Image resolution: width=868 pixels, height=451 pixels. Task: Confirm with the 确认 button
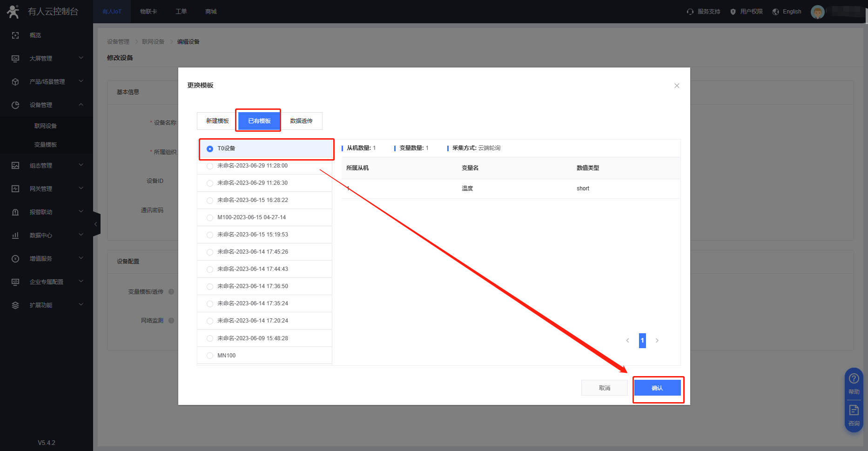pyautogui.click(x=657, y=388)
